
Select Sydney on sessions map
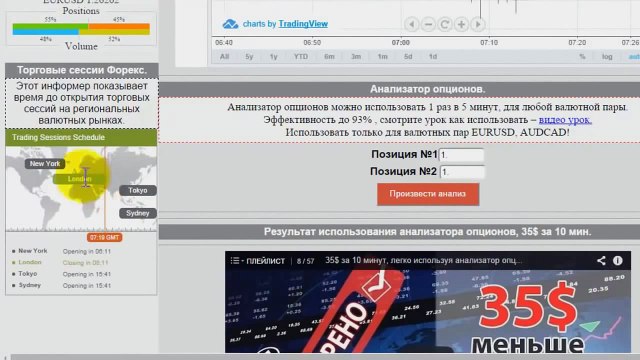click(138, 213)
